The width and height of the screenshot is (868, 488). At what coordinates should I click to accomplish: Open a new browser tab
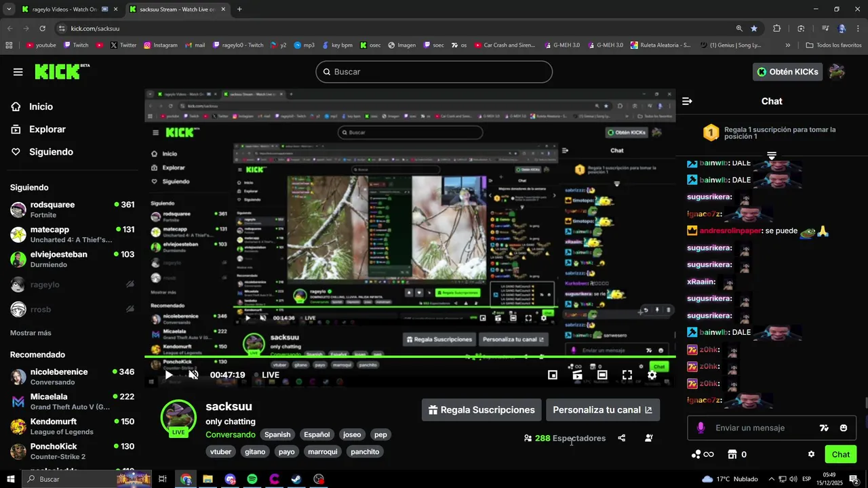239,9
